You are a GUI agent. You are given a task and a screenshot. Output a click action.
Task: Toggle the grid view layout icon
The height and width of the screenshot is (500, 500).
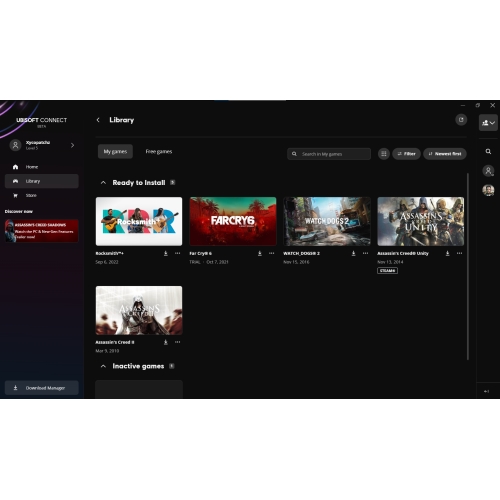pyautogui.click(x=384, y=154)
